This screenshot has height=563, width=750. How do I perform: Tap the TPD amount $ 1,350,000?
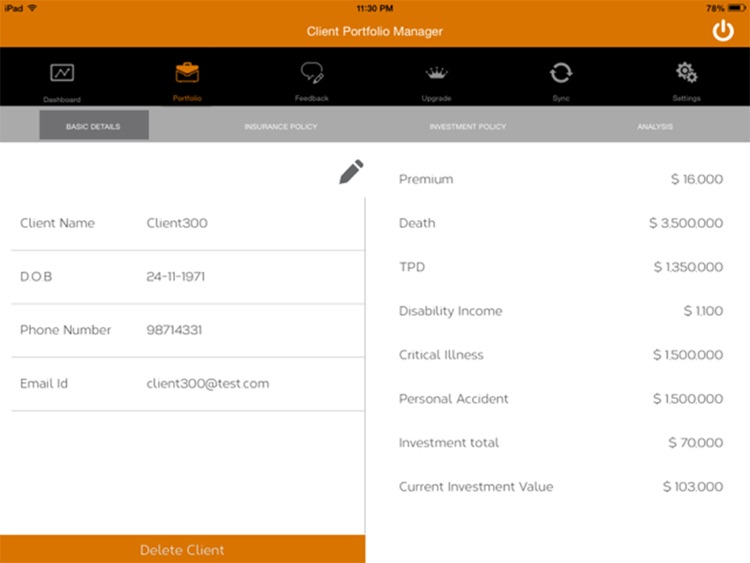click(x=688, y=267)
